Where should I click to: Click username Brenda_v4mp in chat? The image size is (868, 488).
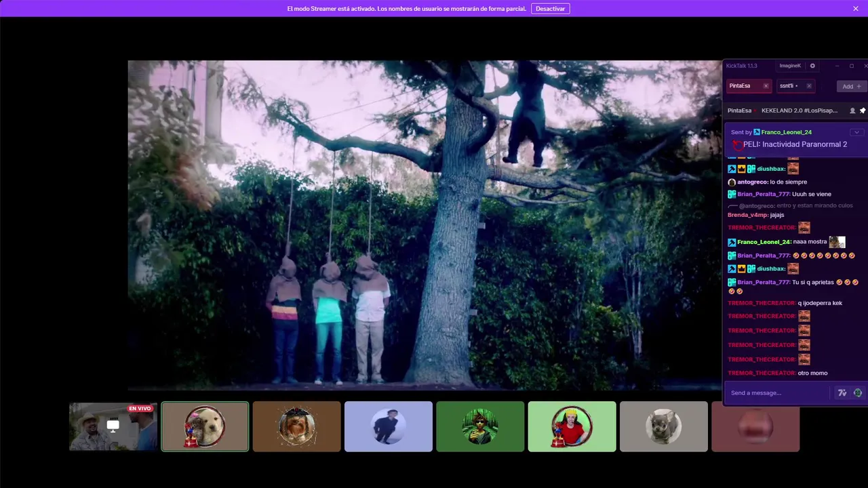(748, 215)
